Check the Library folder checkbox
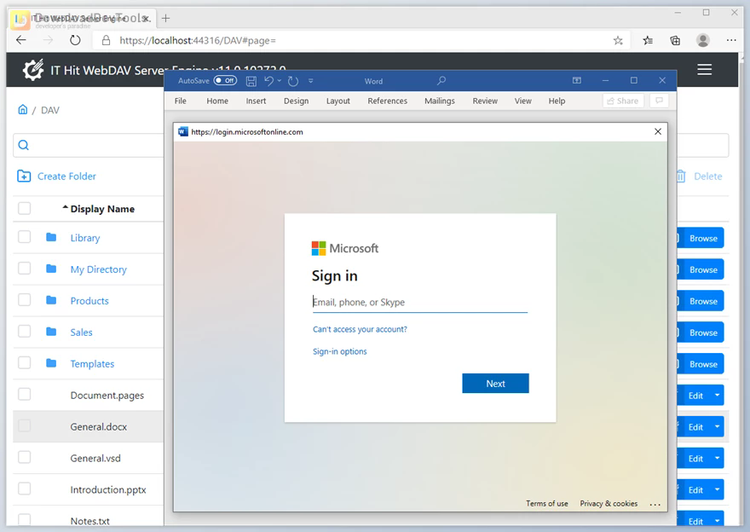This screenshot has height=532, width=750. pyautogui.click(x=24, y=237)
